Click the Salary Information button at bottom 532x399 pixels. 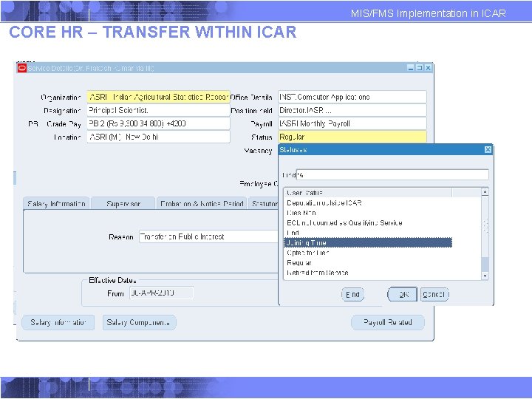point(58,322)
